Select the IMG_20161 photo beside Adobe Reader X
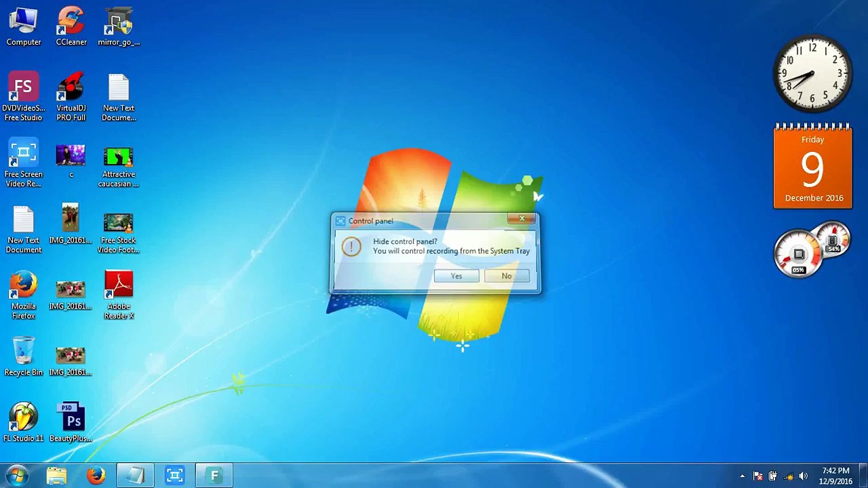This screenshot has width=868, height=488. [x=71, y=295]
